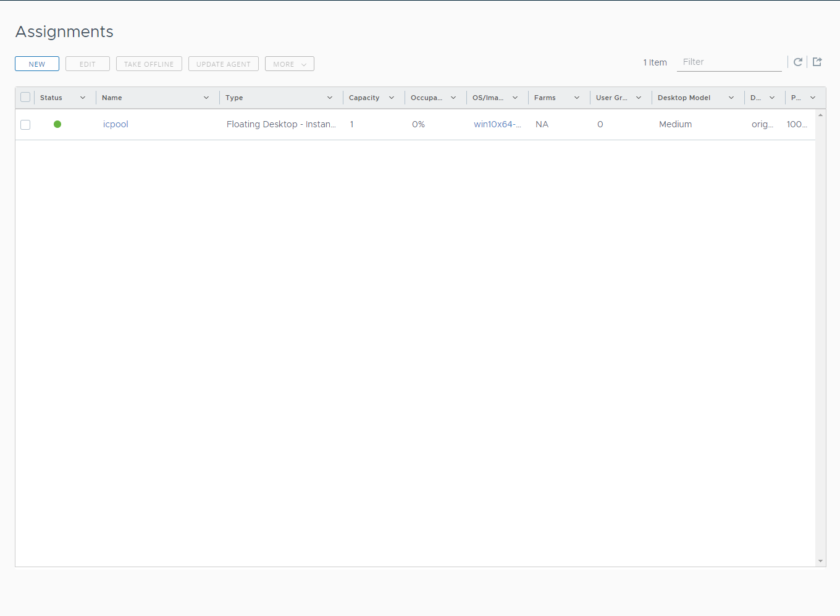Click the refresh icon beside Filter
Screen dimensions: 840x616
tap(798, 62)
